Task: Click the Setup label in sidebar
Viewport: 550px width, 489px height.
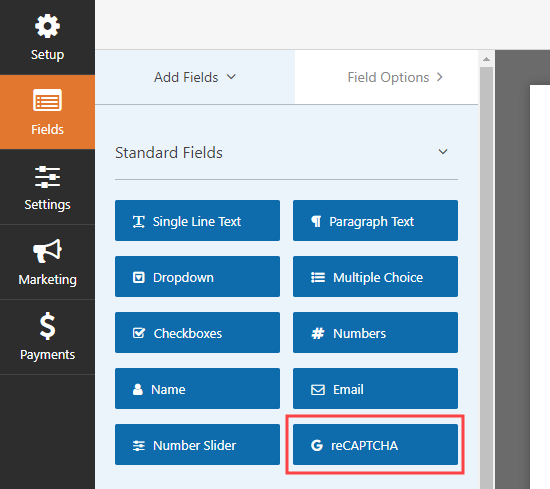Action: click(x=47, y=55)
